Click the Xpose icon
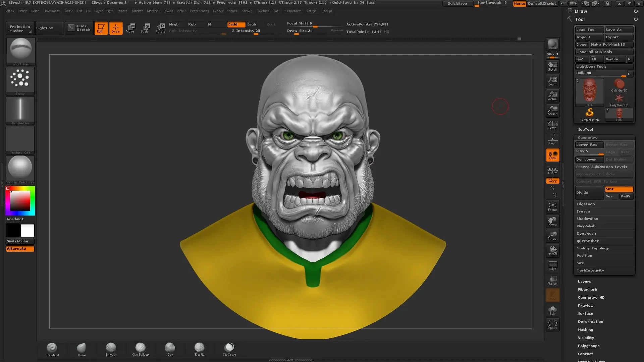 pyautogui.click(x=552, y=324)
